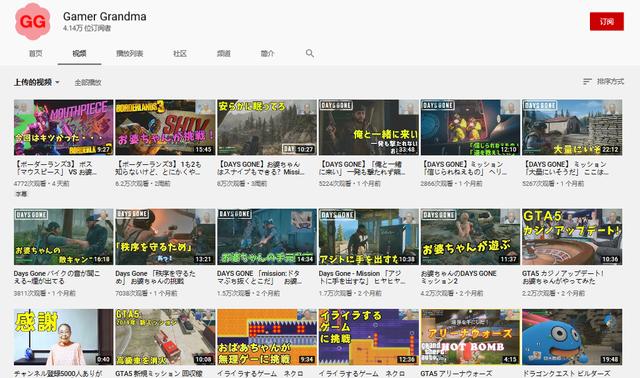Open the sort-by icon menu
This screenshot has height=378, width=640.
(587, 82)
